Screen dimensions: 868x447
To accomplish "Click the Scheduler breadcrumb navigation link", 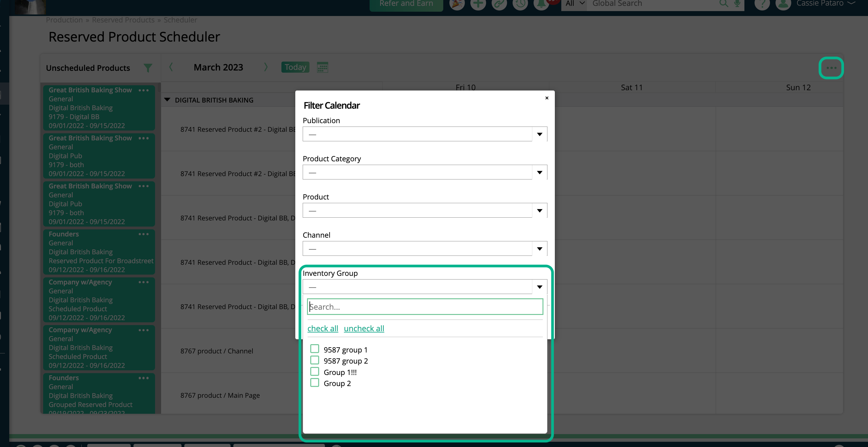I will coord(180,20).
